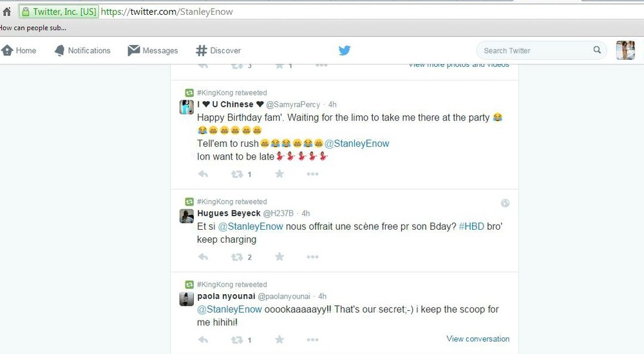
Task: Click retweet icon beside first '#KingKong retweeted'
Action: click(189, 93)
